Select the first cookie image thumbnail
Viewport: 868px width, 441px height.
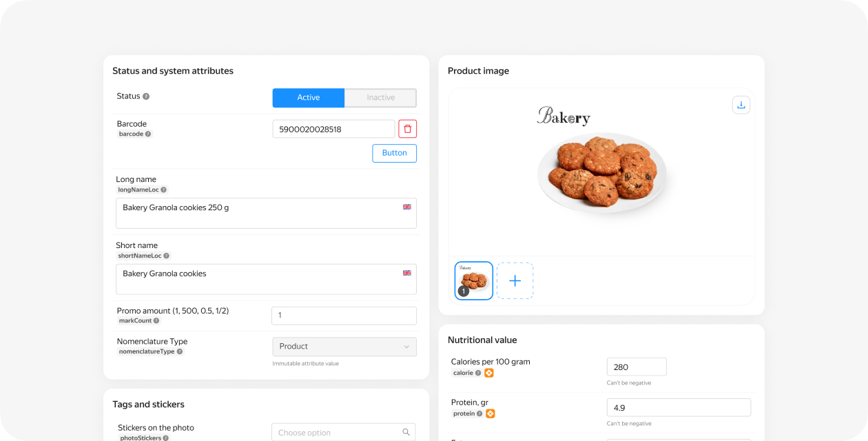coord(474,280)
